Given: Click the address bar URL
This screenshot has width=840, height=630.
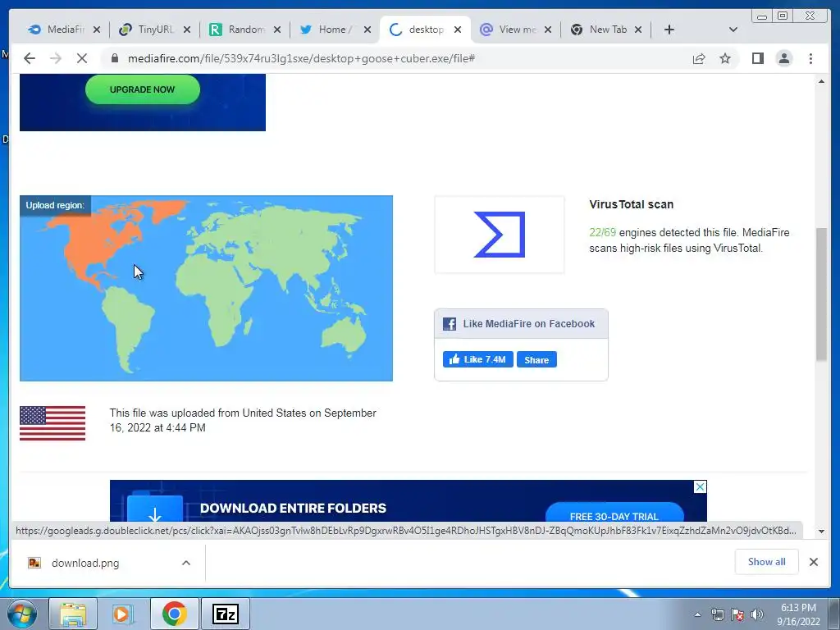Looking at the screenshot, I should (x=301, y=58).
